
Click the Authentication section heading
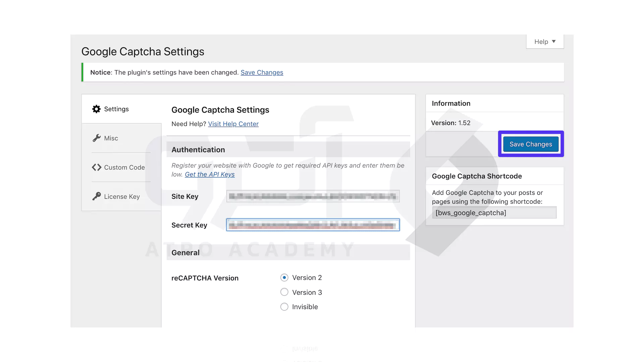[198, 150]
